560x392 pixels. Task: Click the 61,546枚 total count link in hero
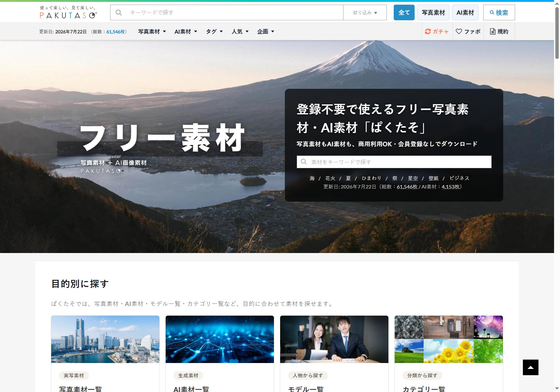point(407,187)
